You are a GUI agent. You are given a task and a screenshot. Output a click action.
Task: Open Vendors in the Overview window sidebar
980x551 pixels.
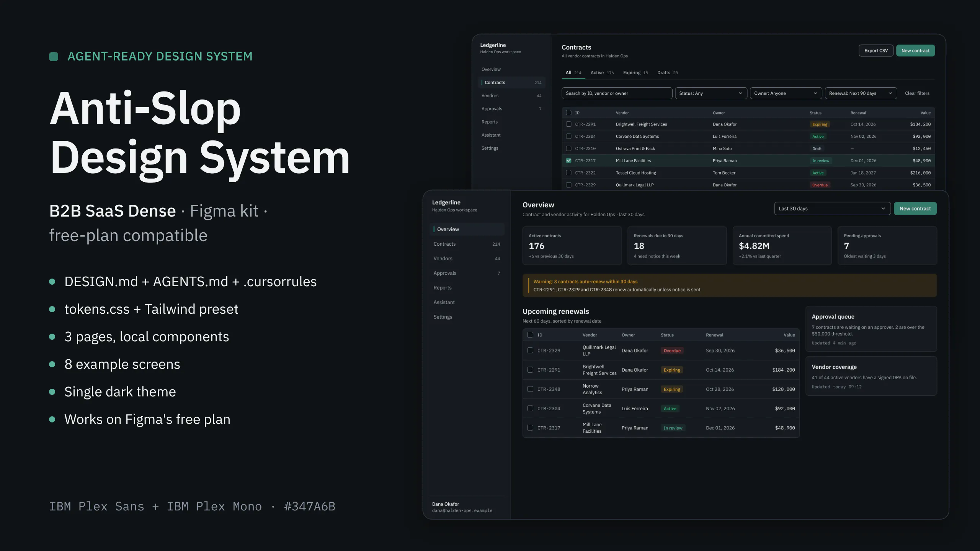[467, 258]
